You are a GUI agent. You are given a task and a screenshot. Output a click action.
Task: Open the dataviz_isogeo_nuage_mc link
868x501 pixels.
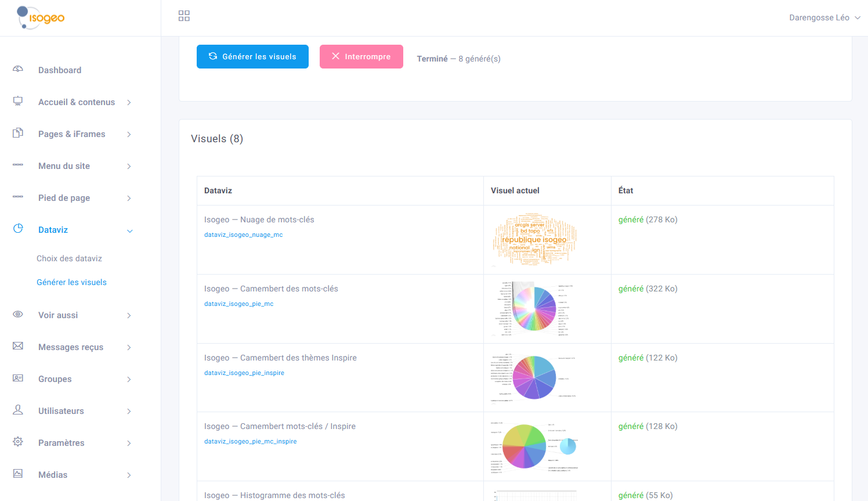coord(244,235)
